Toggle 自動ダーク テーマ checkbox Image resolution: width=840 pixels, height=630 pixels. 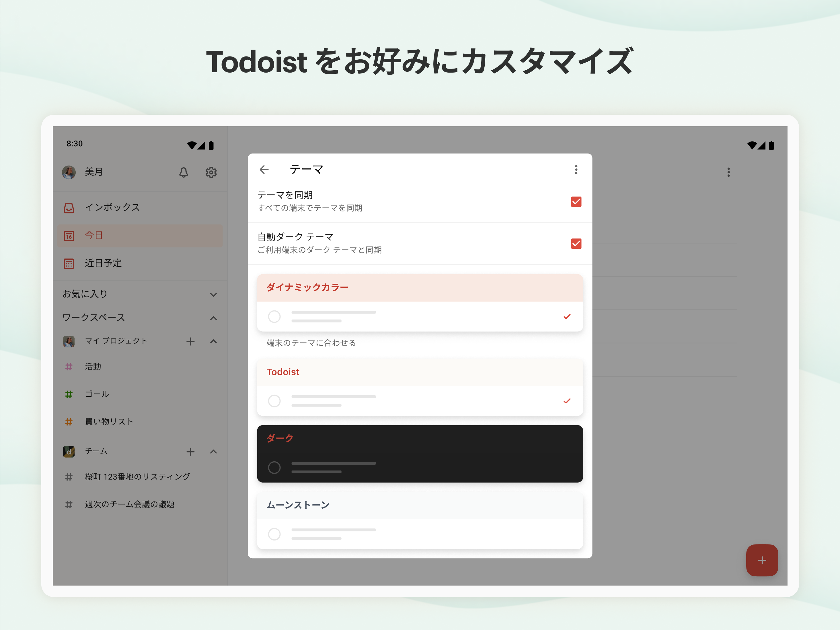(576, 244)
